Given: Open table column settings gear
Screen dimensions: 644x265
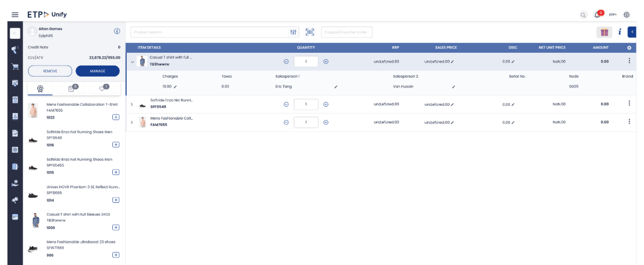Looking at the screenshot, I should click(x=629, y=48).
